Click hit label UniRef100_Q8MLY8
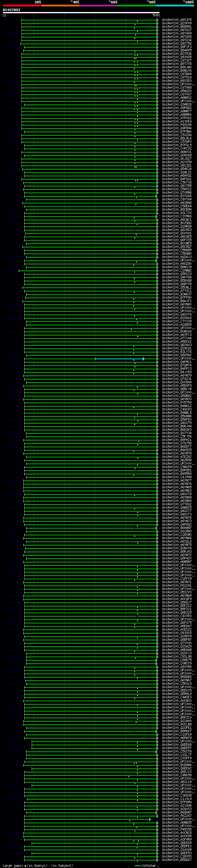Image resolution: width=197 pixels, height=868 pixels. coord(177,389)
